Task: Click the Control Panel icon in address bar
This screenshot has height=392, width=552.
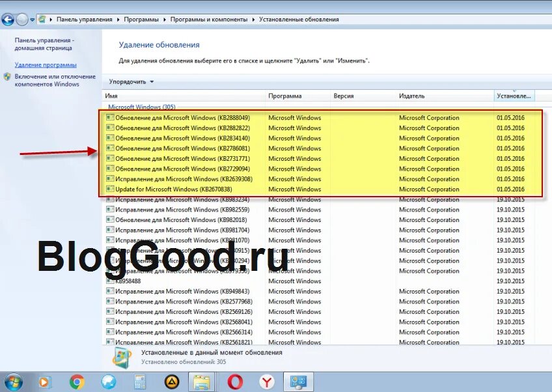Action: tap(42, 19)
